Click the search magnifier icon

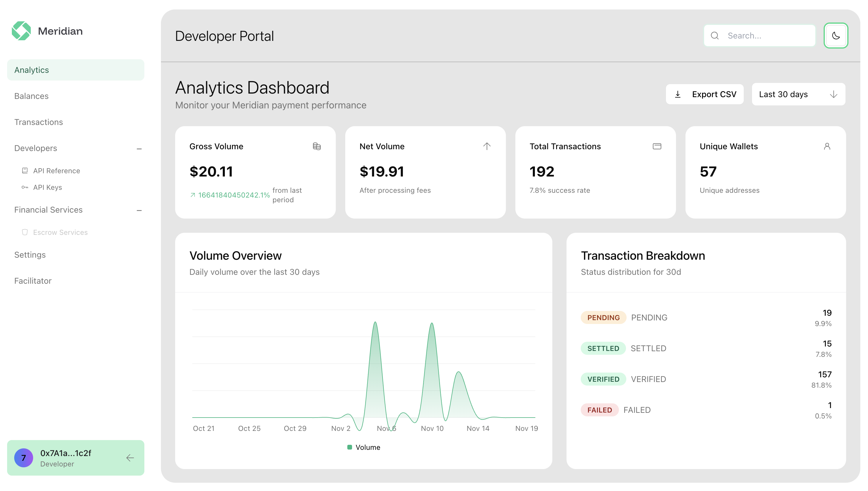(715, 36)
